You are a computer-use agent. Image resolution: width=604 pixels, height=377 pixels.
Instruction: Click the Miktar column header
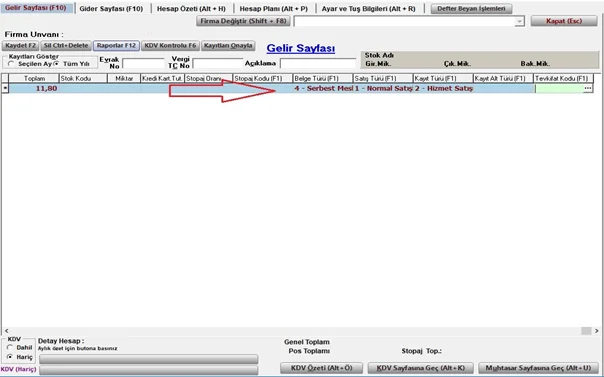click(124, 78)
